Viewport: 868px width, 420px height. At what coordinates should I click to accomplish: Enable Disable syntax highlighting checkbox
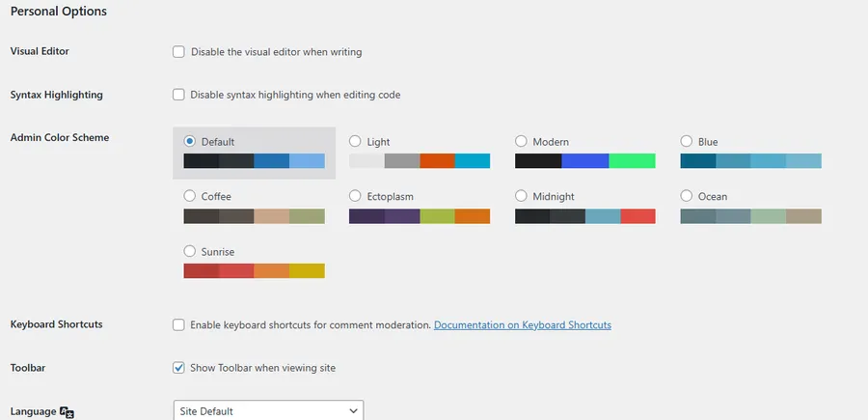(178, 95)
